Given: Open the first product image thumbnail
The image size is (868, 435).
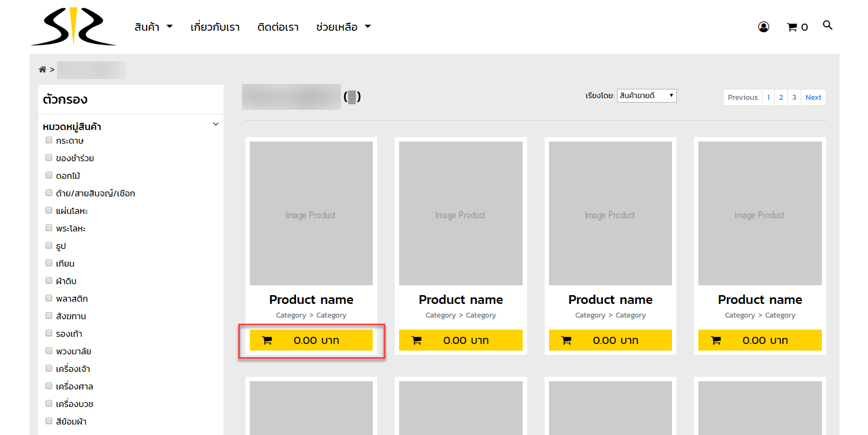Looking at the screenshot, I should click(311, 213).
